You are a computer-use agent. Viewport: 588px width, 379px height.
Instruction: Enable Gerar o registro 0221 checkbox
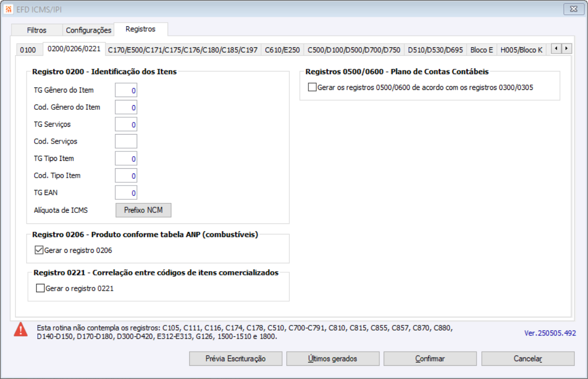click(x=40, y=288)
